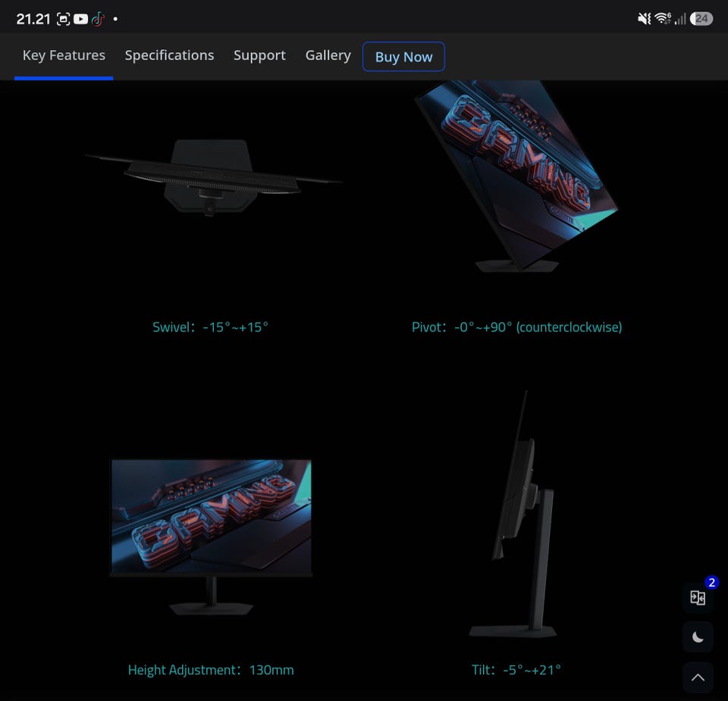The height and width of the screenshot is (701, 728).
Task: Switch to the Specifications tab
Action: 169,55
